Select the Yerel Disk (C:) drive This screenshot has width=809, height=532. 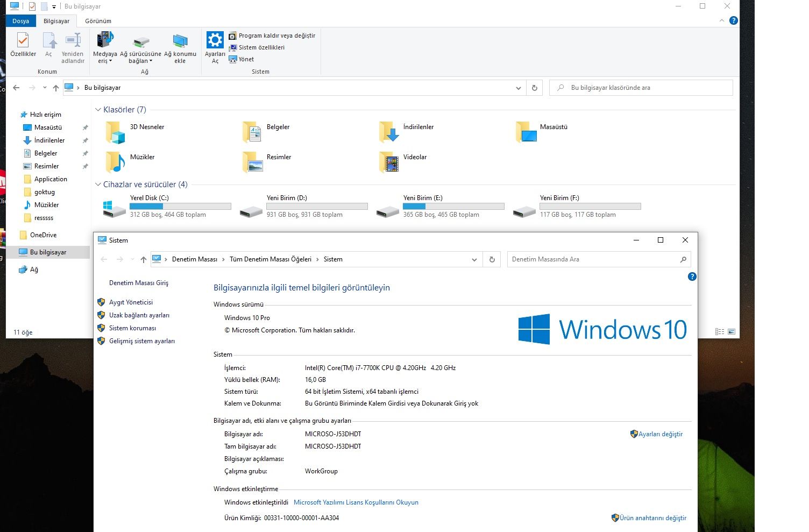pyautogui.click(x=168, y=206)
